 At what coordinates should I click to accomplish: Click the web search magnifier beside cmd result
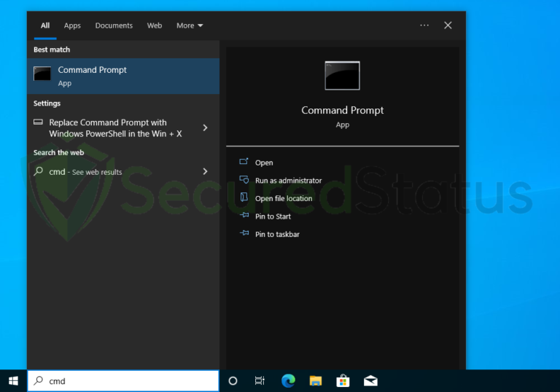tap(38, 171)
